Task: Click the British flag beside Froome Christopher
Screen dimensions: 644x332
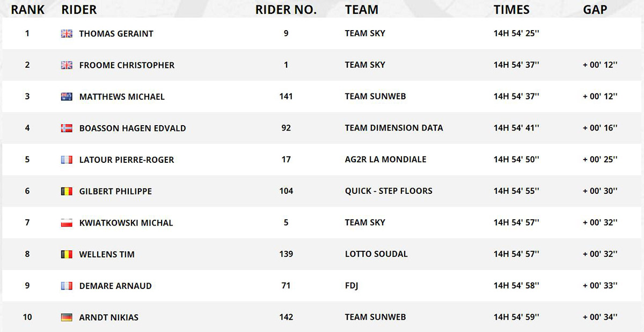Action: (x=67, y=65)
